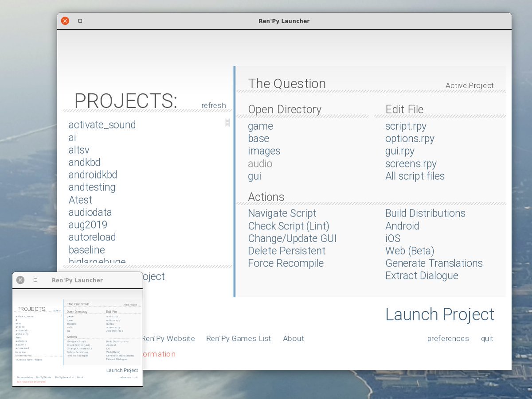Select the ai project in large window

(x=72, y=138)
